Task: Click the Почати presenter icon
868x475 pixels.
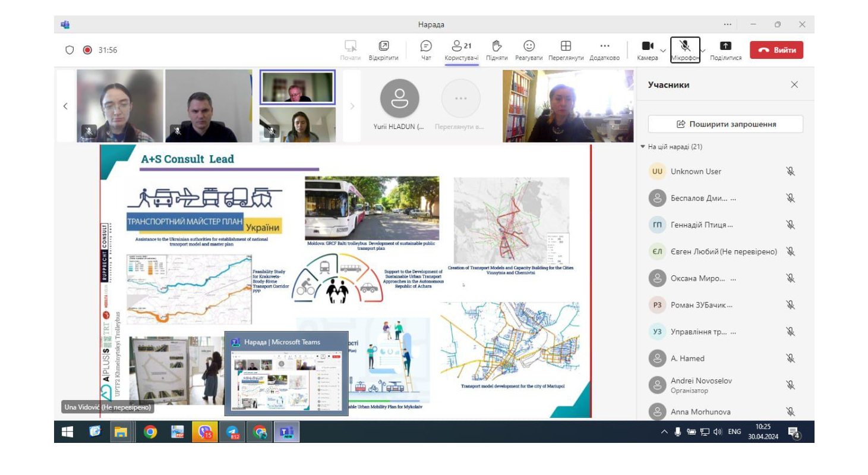Action: tap(351, 46)
